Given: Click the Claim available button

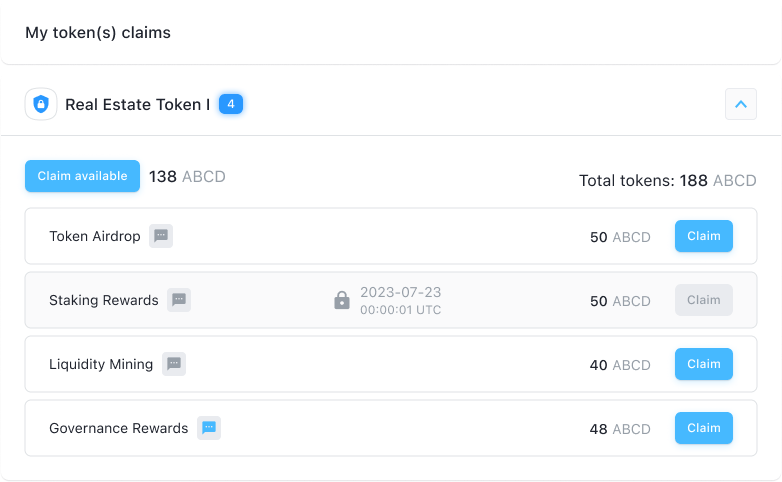Looking at the screenshot, I should pyautogui.click(x=82, y=176).
